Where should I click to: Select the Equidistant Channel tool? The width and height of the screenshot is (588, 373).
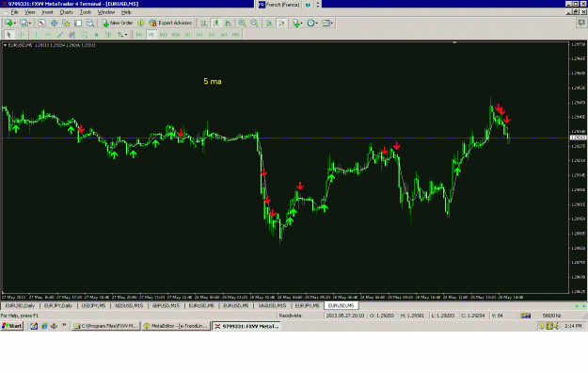[72, 35]
